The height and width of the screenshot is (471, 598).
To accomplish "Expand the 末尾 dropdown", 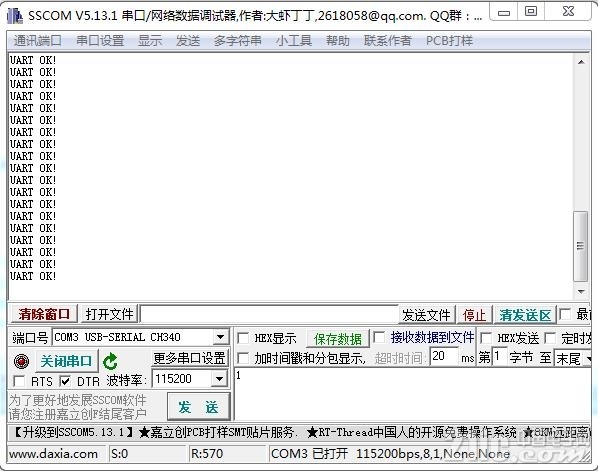I will tap(588, 358).
